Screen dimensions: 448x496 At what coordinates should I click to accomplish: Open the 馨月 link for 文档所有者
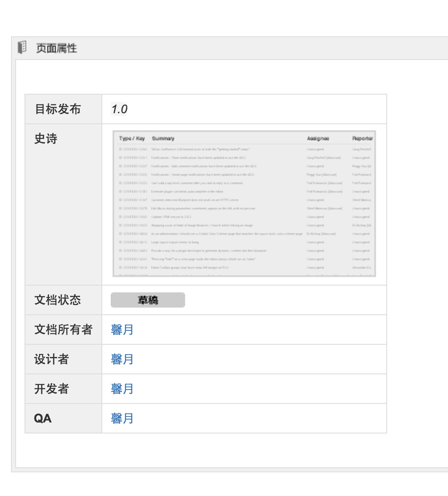coord(123,330)
